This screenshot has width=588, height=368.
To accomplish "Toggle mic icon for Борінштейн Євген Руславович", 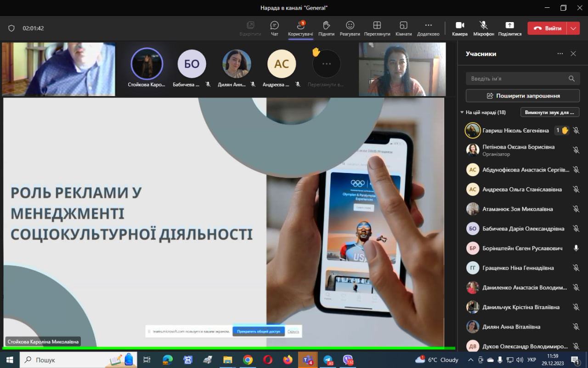I will (x=576, y=248).
